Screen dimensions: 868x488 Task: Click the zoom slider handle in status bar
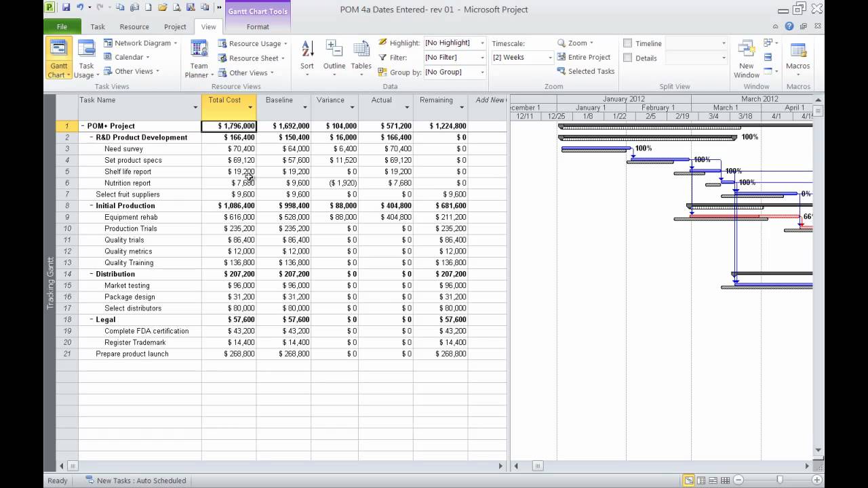point(780,481)
